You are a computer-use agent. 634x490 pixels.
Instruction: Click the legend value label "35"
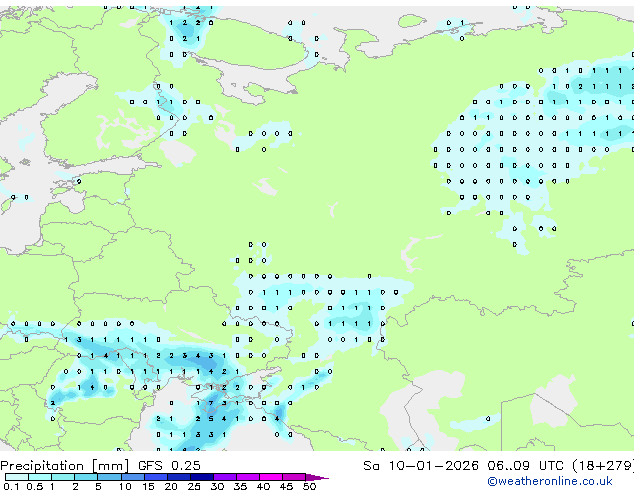[240, 486]
